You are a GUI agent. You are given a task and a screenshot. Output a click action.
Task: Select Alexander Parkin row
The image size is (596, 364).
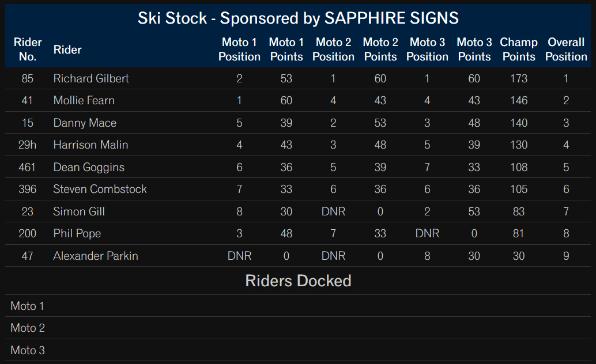298,256
